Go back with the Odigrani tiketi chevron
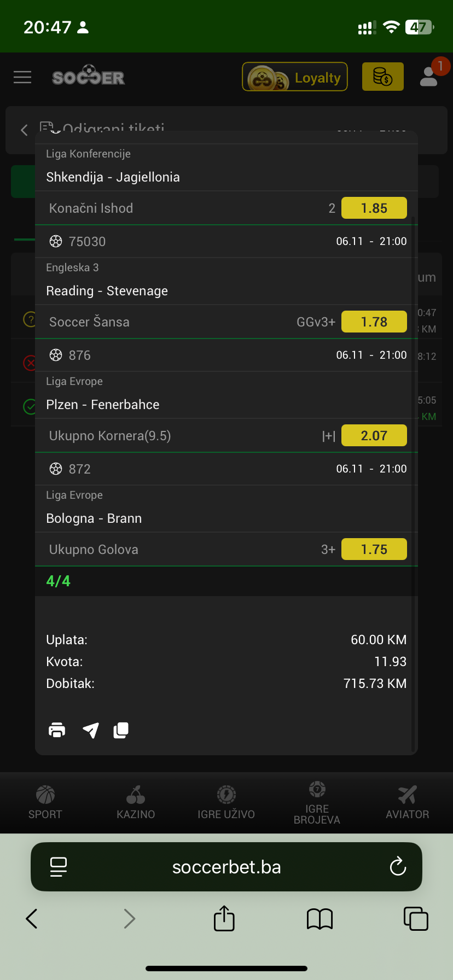This screenshot has width=453, height=980. (x=24, y=130)
